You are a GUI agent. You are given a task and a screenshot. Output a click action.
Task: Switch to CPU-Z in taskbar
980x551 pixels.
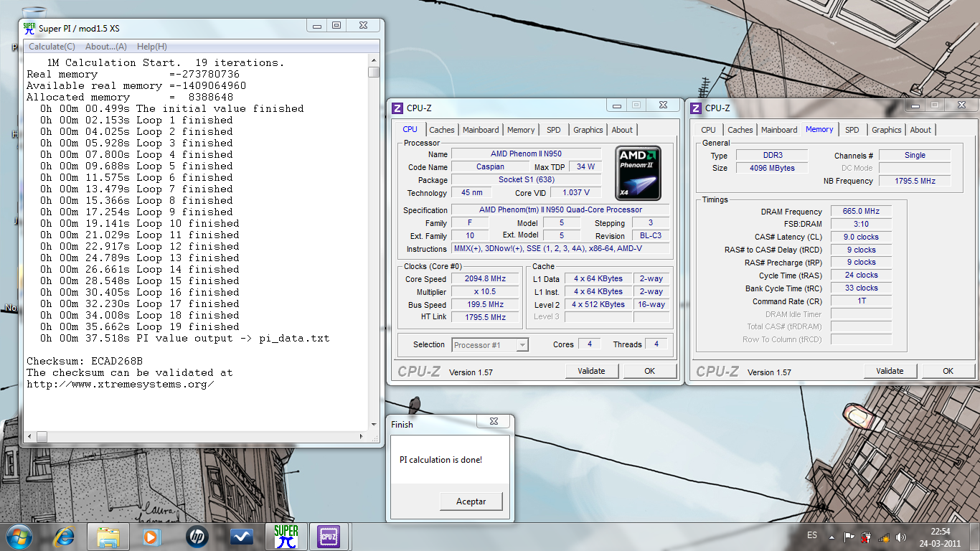329,537
